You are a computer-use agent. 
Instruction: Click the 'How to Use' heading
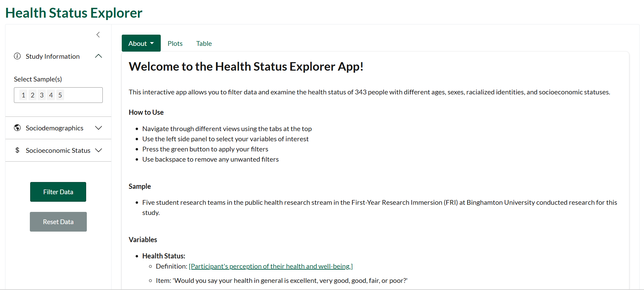(x=146, y=112)
